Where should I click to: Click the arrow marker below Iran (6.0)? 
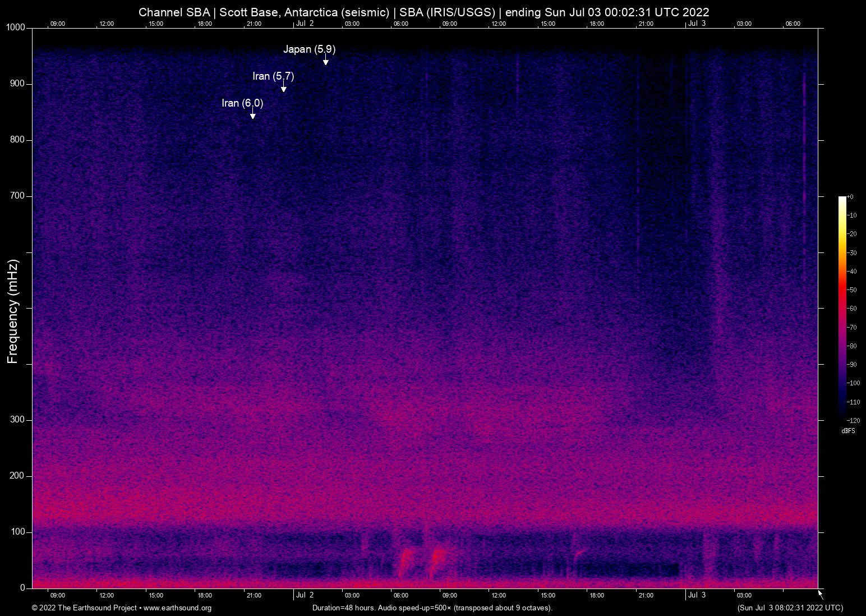253,114
